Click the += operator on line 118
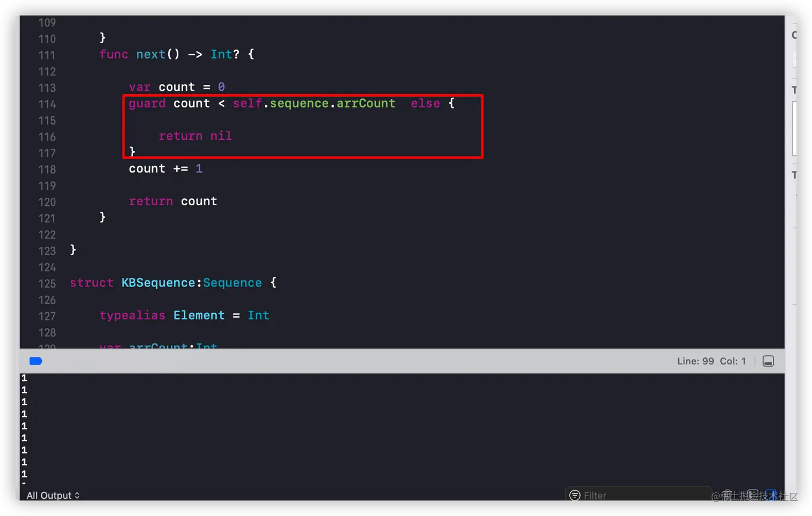This screenshot has height=516, width=812. (180, 169)
